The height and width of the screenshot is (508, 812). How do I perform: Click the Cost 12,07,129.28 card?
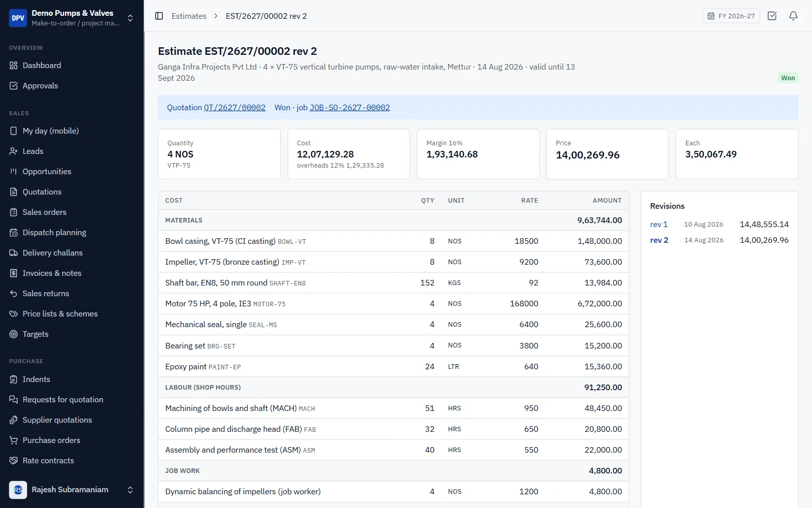pos(349,154)
